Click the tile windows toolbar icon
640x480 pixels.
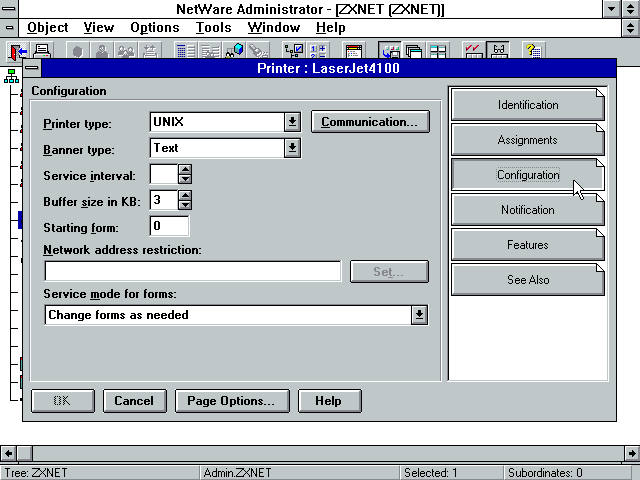[438, 51]
